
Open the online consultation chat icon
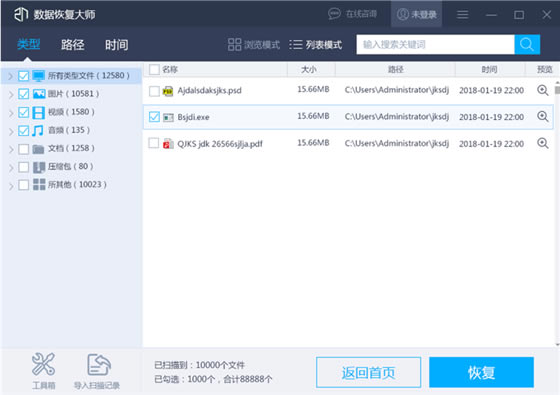(334, 14)
